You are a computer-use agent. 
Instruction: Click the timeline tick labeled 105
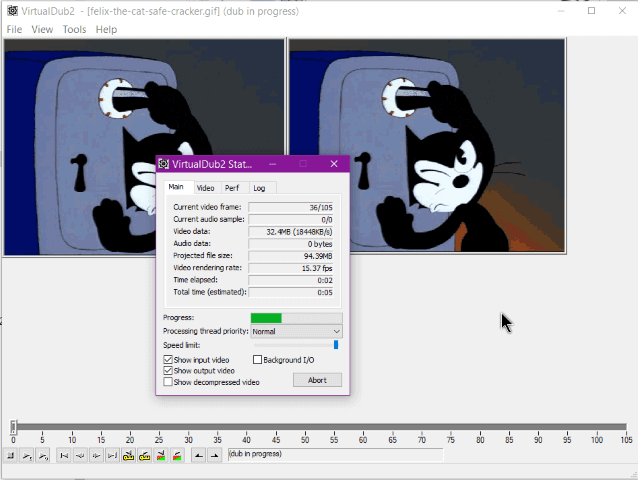click(626, 440)
